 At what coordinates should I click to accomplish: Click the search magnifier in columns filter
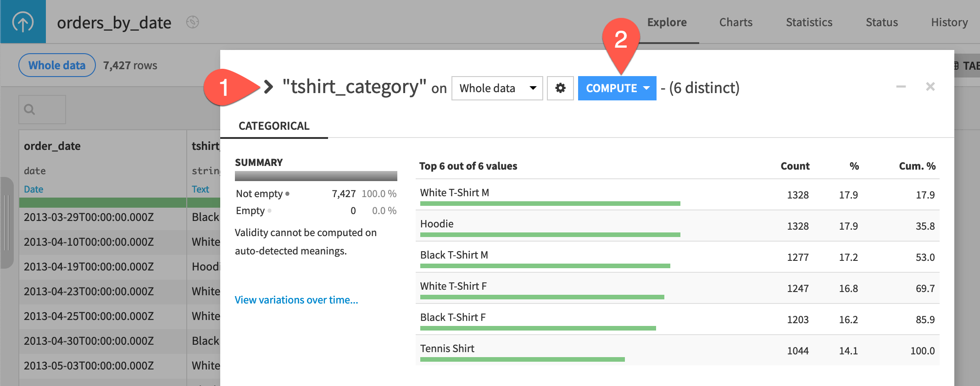click(30, 110)
